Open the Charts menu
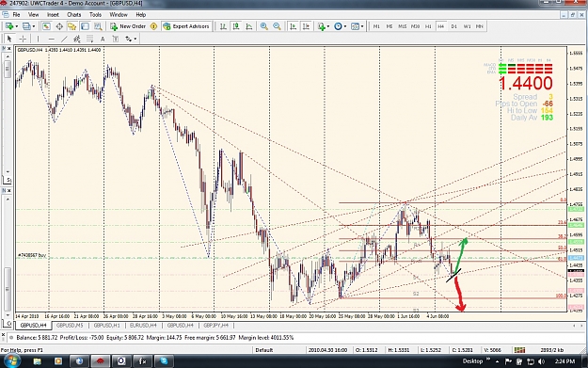This screenshot has height=368, width=588. [74, 15]
